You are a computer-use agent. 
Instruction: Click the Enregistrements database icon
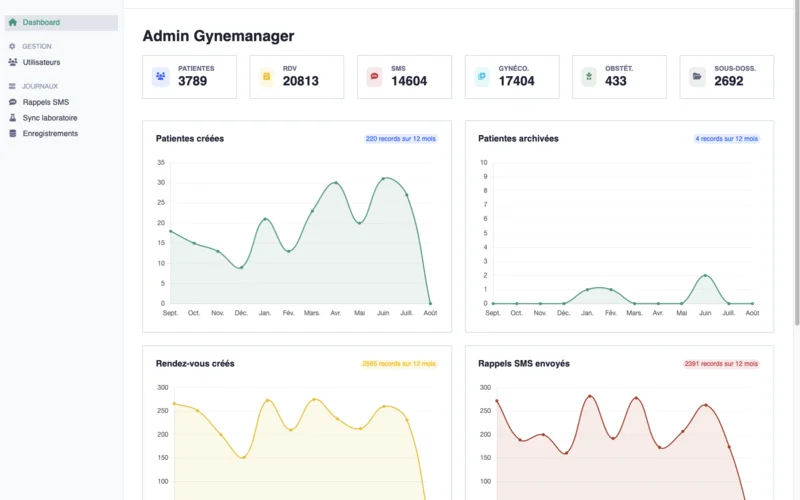coord(13,134)
